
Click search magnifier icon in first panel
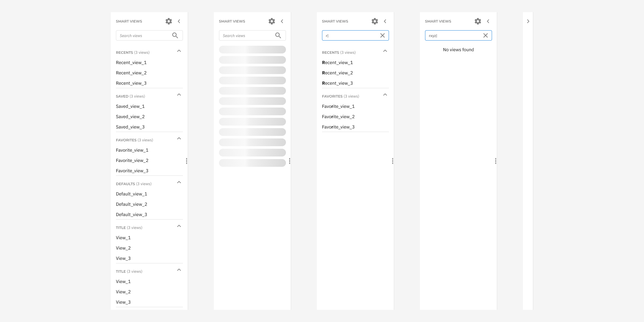coord(175,35)
